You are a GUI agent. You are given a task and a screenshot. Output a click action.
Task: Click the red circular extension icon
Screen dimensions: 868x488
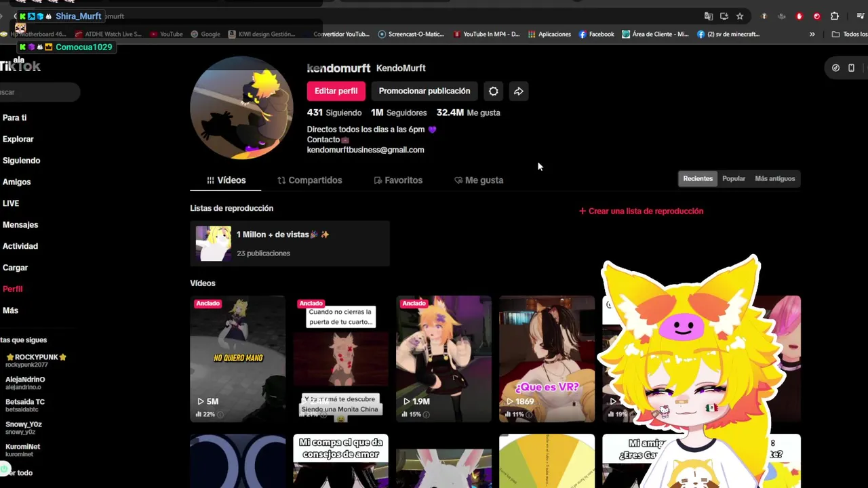tap(816, 16)
